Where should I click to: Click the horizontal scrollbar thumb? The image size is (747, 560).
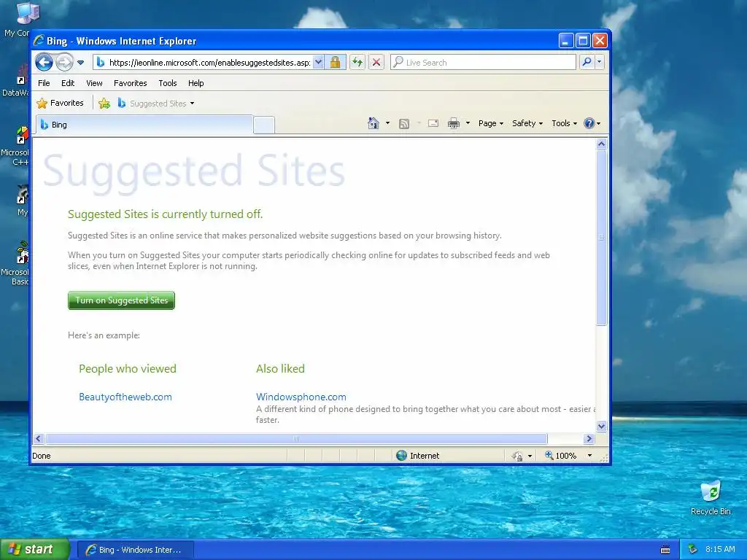tap(296, 438)
